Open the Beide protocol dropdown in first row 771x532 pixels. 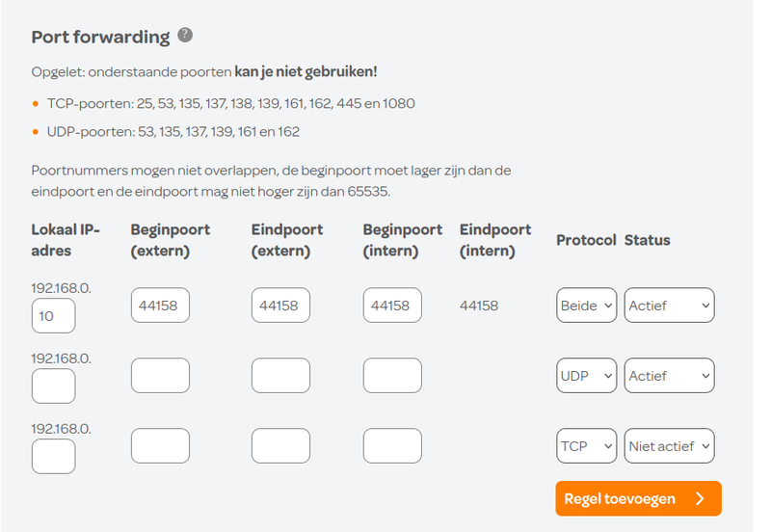coord(586,306)
